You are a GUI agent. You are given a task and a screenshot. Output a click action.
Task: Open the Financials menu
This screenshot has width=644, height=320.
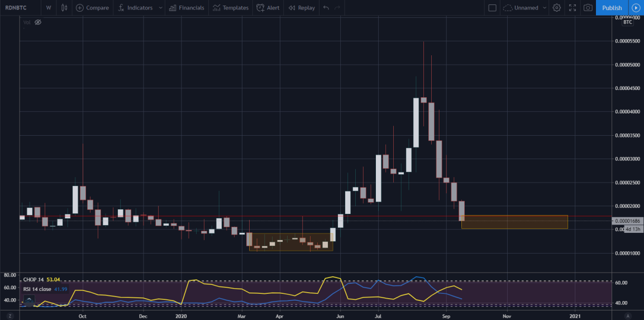tap(187, 8)
